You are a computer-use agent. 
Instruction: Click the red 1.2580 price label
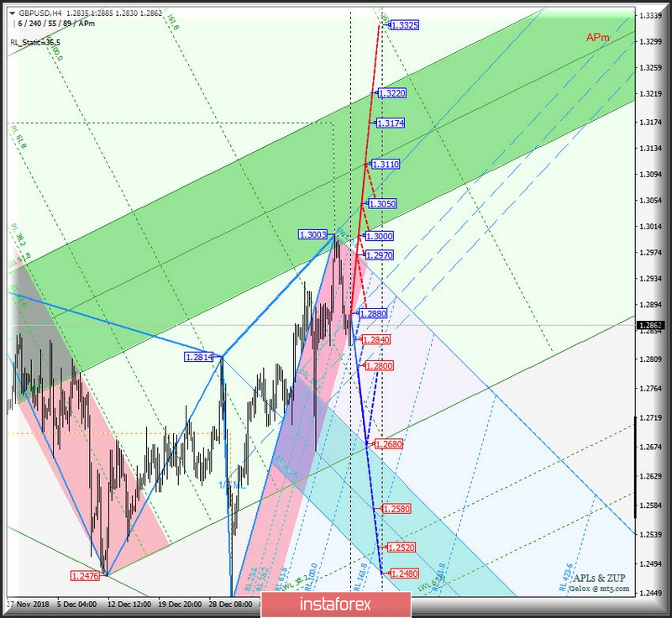[x=396, y=509]
